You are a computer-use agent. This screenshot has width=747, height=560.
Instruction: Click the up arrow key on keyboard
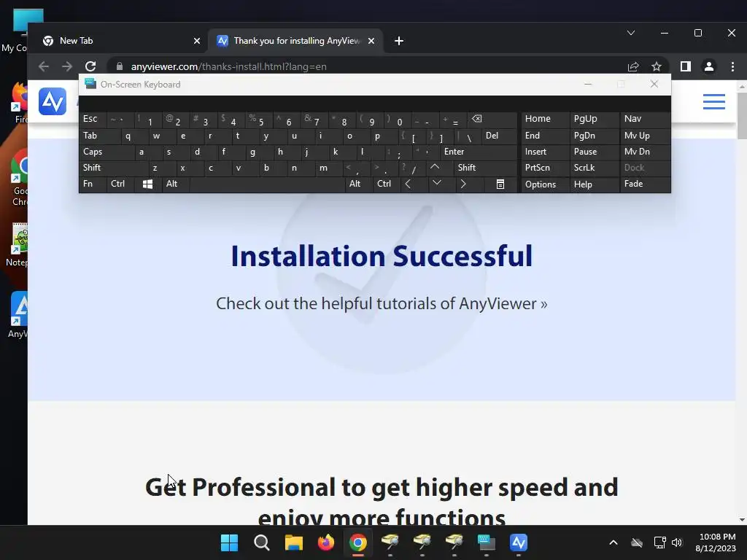(x=435, y=168)
